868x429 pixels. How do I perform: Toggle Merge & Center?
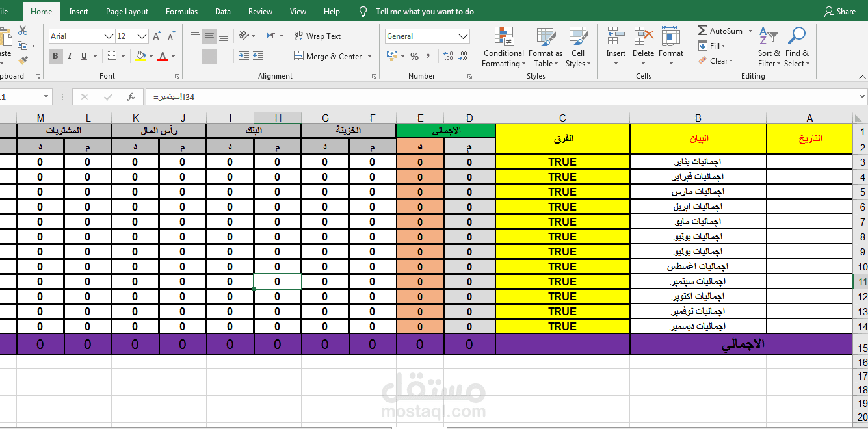328,57
